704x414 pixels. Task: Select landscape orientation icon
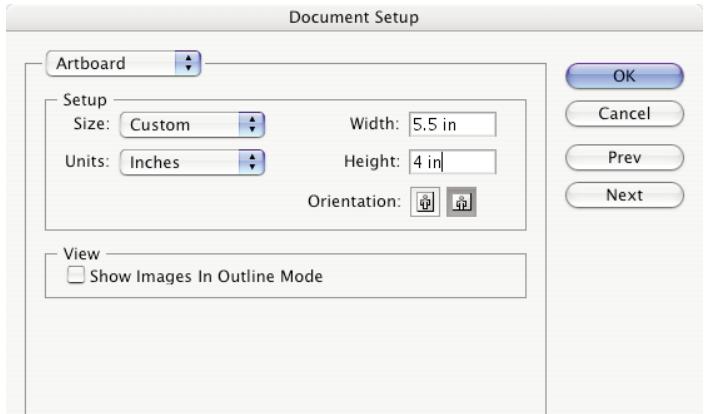[x=461, y=202]
